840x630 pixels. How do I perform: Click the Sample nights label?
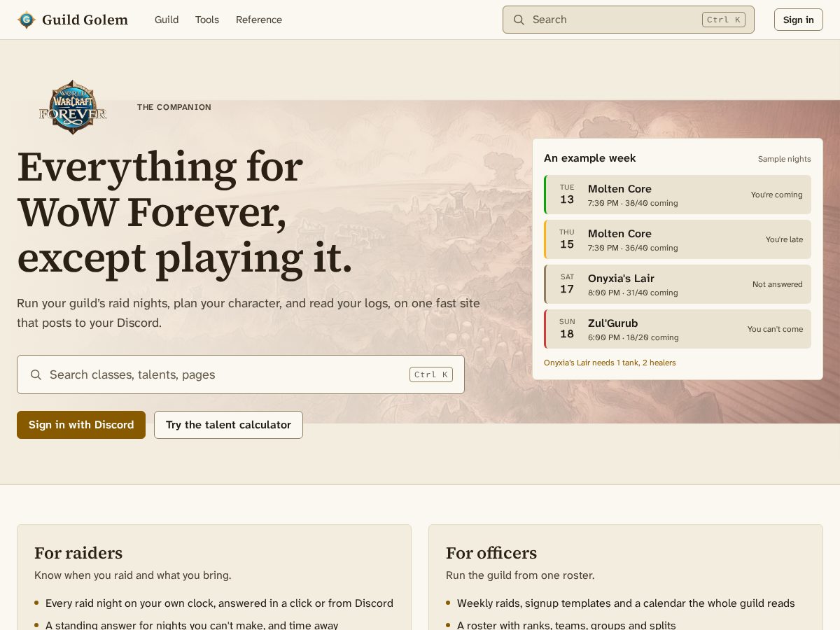click(x=785, y=159)
